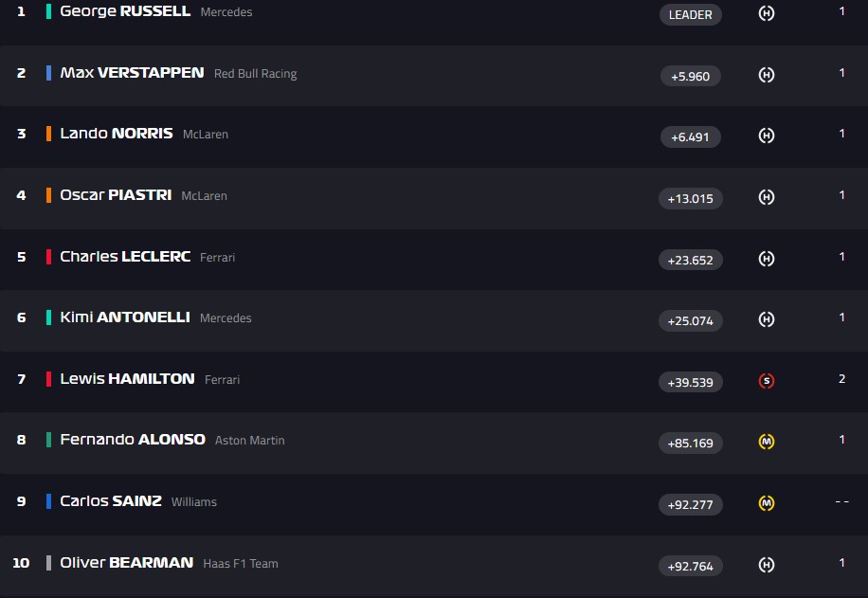868x598 pixels.
Task: Click Russell's hard tyre icon
Action: point(767,14)
